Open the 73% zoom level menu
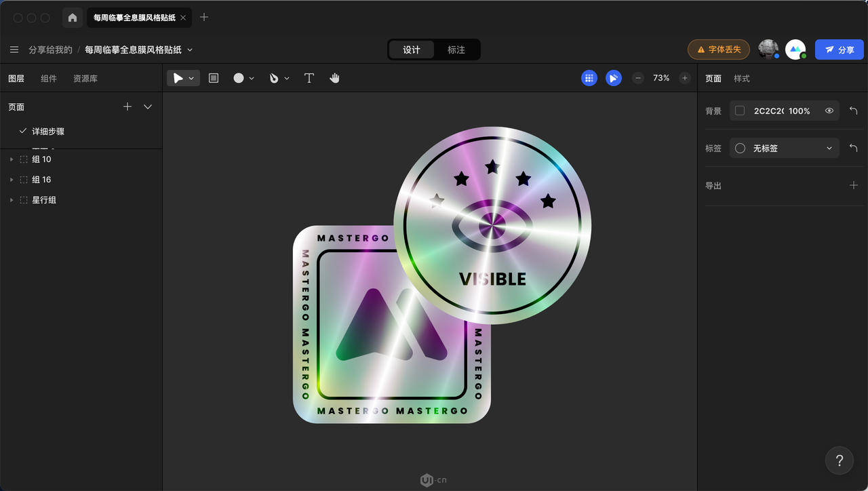 661,78
